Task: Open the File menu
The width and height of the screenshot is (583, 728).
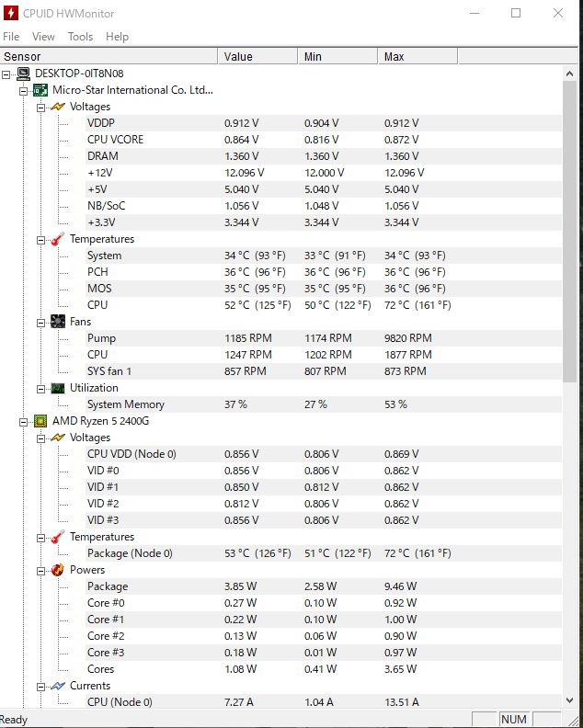Action: [11, 37]
